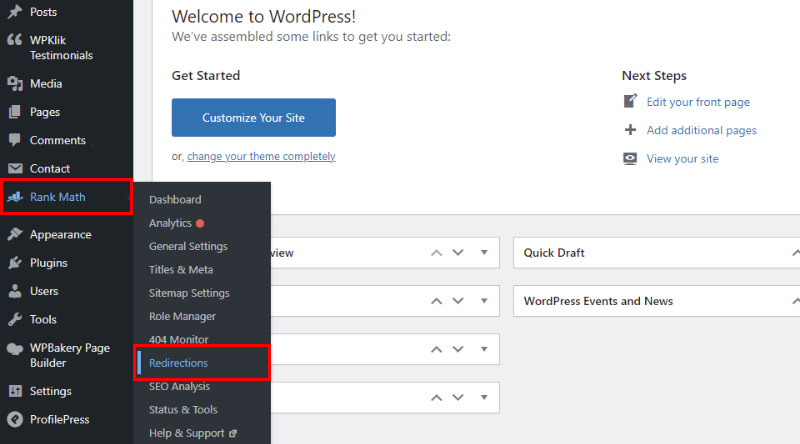
Task: Click the Users person icon
Action: point(15,291)
